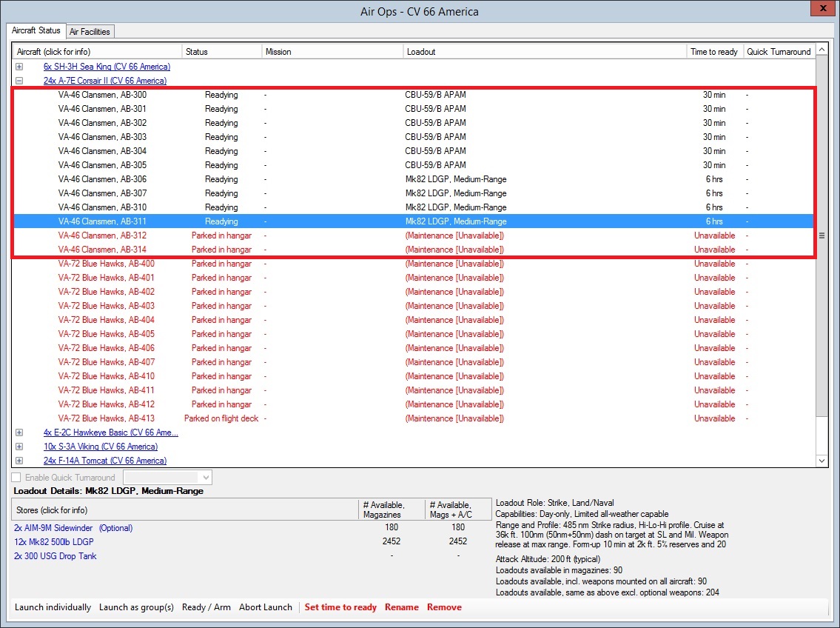The width and height of the screenshot is (840, 628).
Task: Click the 2x 300 USG Drop Tank link
Action: (56, 556)
